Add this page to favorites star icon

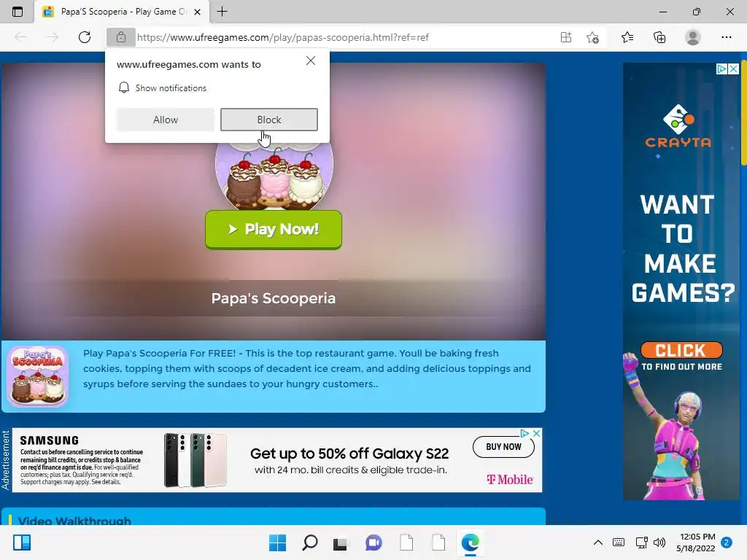[x=592, y=37]
